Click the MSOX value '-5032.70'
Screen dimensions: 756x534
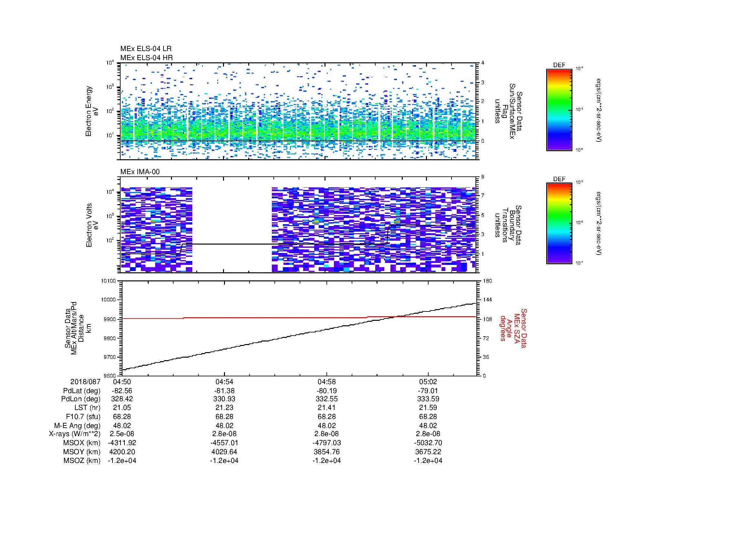[x=428, y=443]
